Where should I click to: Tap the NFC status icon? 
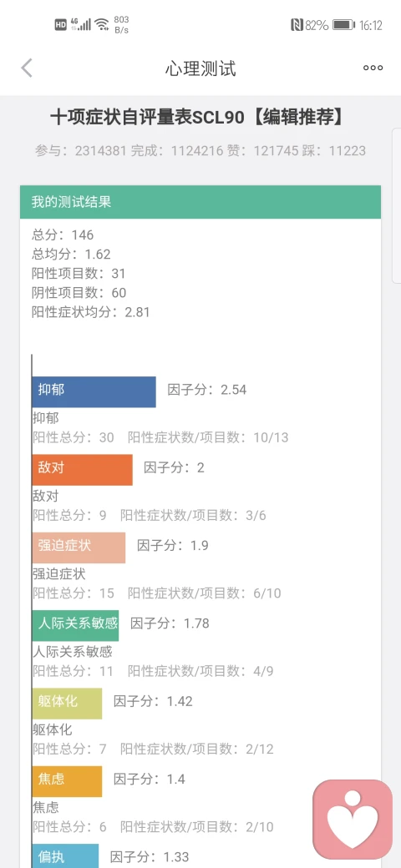click(x=297, y=25)
